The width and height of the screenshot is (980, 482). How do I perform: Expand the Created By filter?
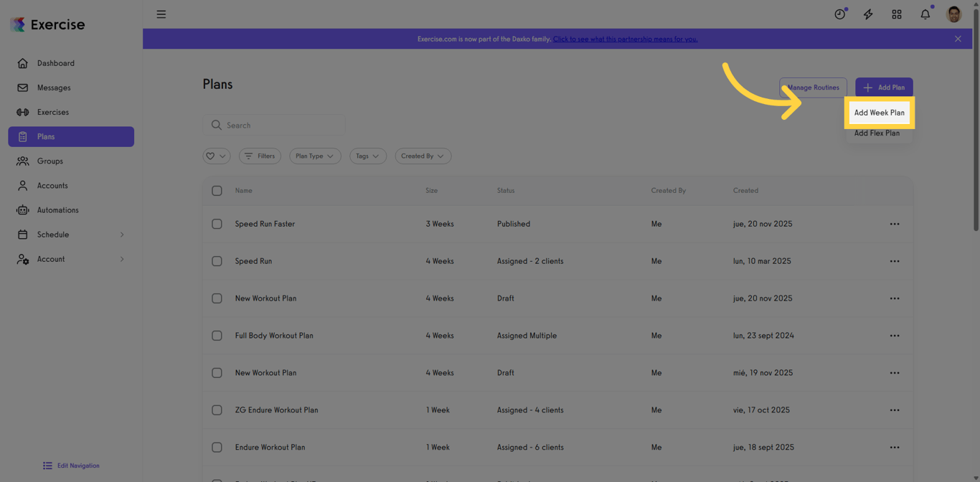423,156
